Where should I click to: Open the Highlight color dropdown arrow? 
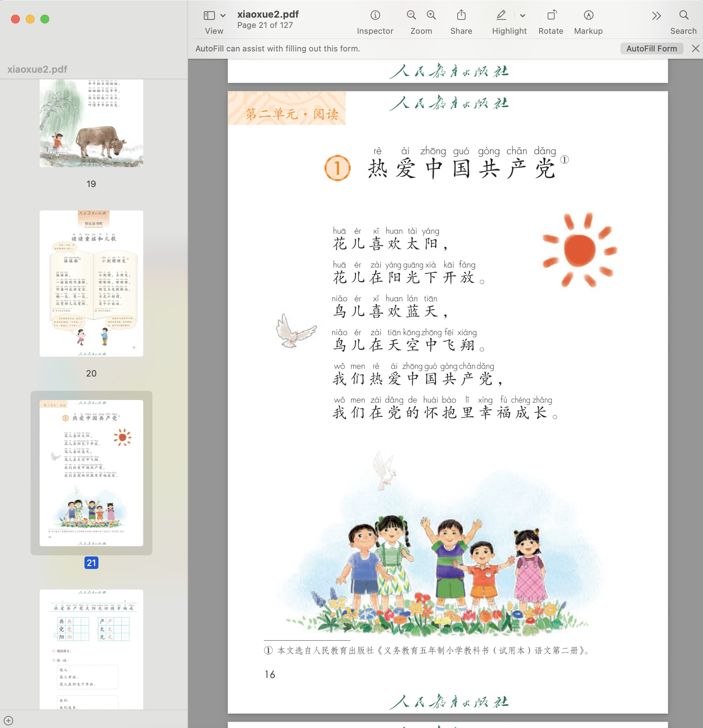[x=523, y=15]
